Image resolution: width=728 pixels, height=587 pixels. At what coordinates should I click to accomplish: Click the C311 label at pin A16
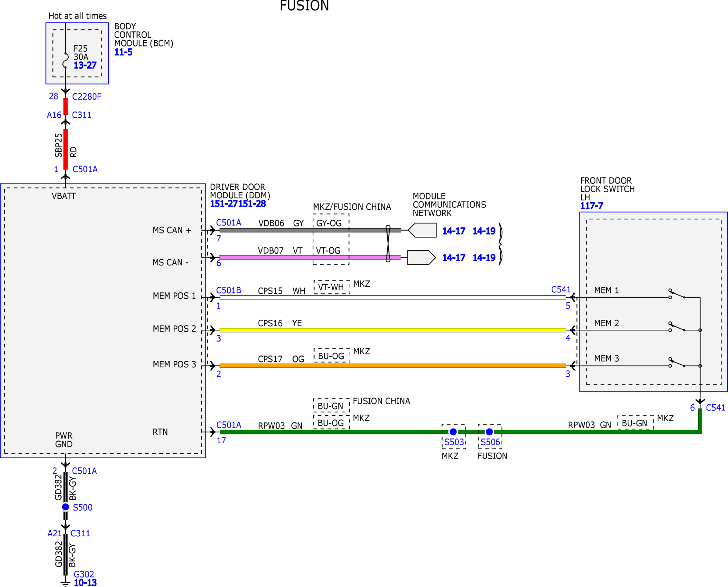tap(82, 115)
